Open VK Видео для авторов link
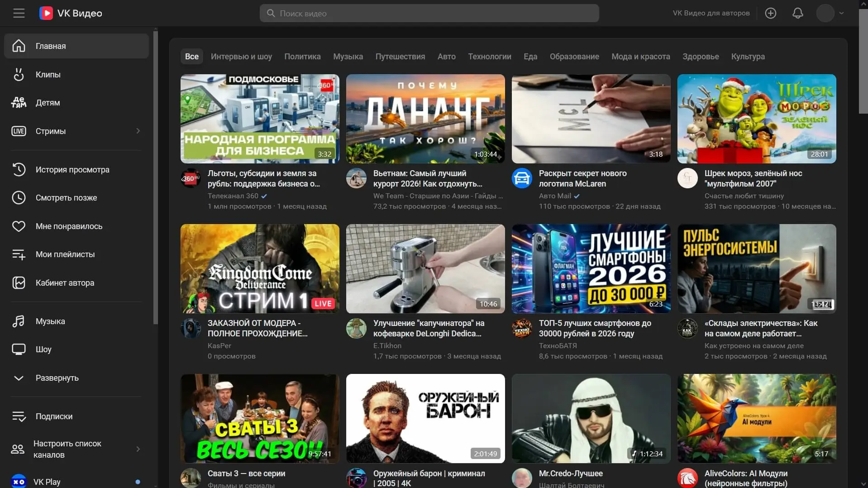Screen dimensions: 868x488 (711, 13)
